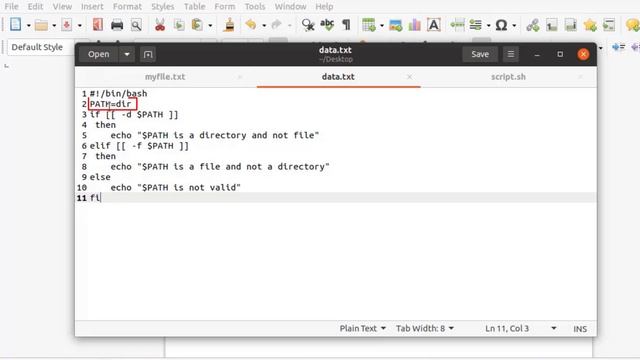Open the Default Style paragraph style box
This screenshot has height=360, width=640.
pos(41,47)
